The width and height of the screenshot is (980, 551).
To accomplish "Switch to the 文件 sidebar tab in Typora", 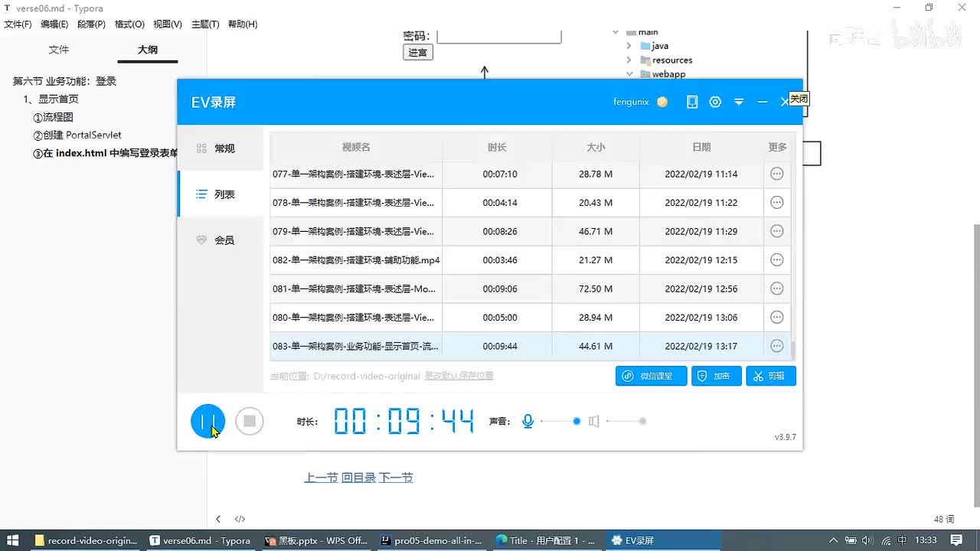I will [59, 50].
